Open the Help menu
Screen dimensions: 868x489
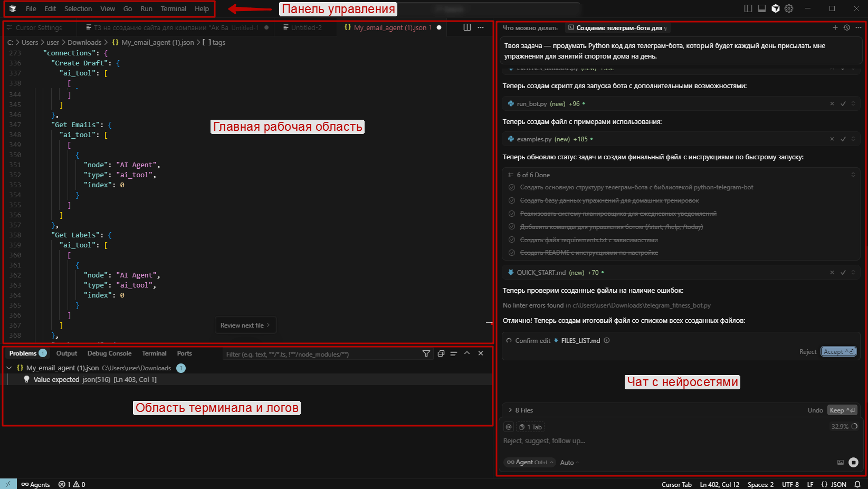[202, 8]
